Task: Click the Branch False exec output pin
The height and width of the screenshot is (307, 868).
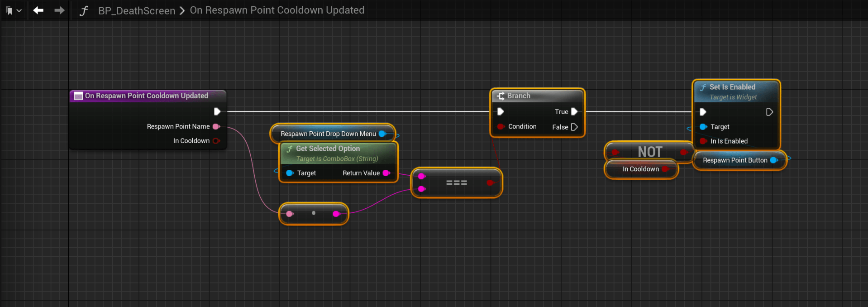Action: 574,127
